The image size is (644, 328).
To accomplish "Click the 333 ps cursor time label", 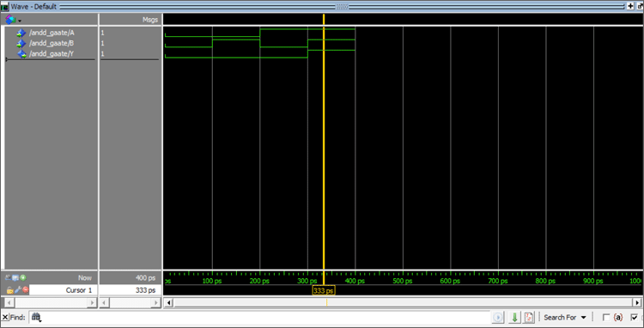I will [x=324, y=290].
